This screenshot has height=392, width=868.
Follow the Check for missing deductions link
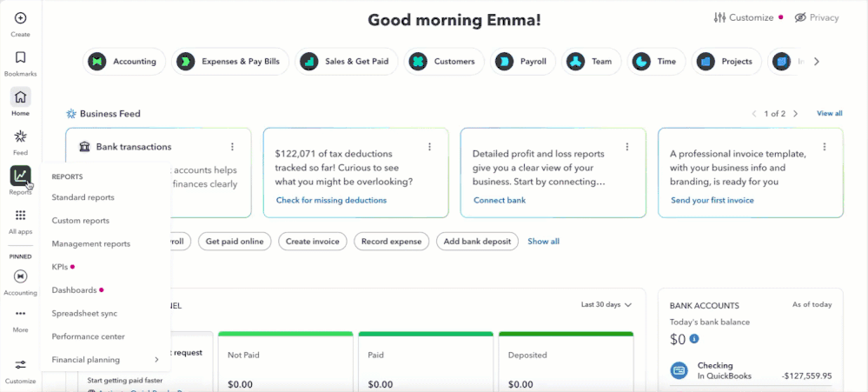tap(331, 200)
